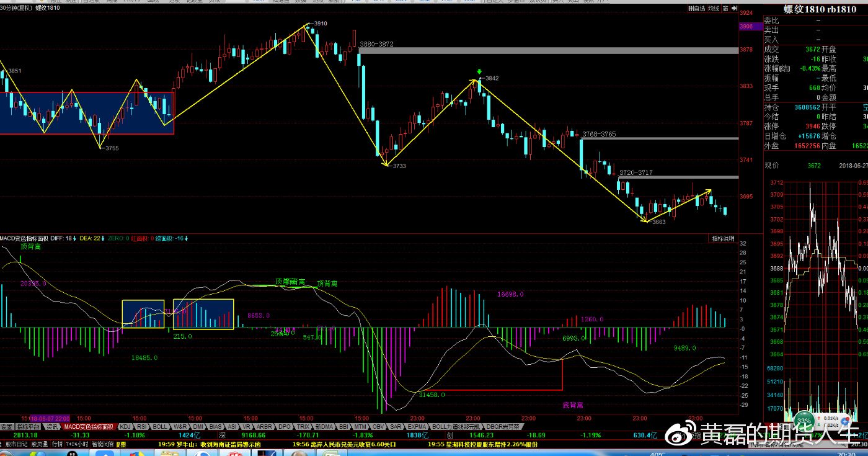Click the 创 index value 1546.23
Screen dimensions: 868x456
click(481, 436)
